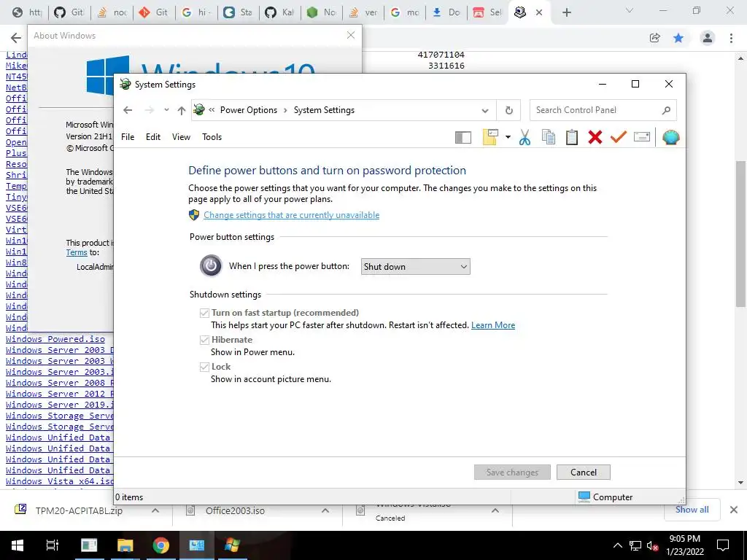Viewport: 747px width, 560px height.
Task: Open dropdown arrow beside folder options icon
Action: click(x=508, y=137)
